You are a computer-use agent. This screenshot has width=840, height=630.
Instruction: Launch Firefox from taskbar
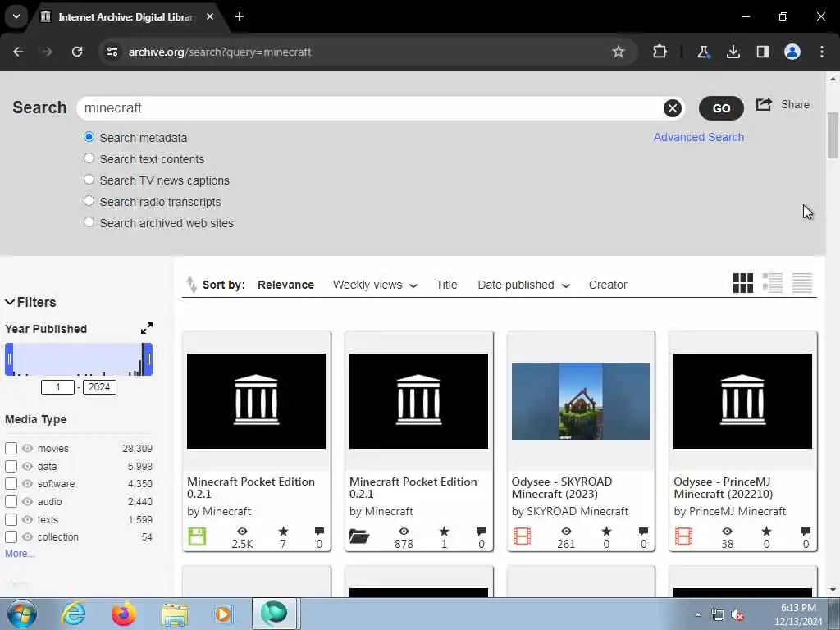123,614
